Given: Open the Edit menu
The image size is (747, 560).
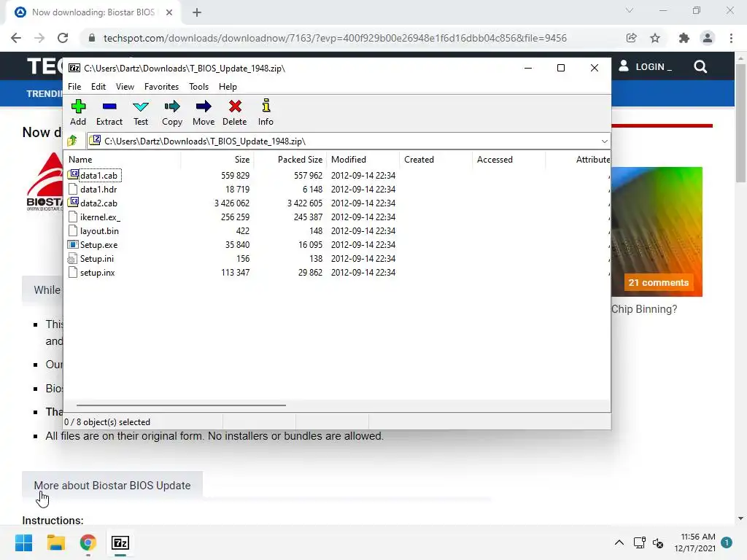Looking at the screenshot, I should (98, 87).
